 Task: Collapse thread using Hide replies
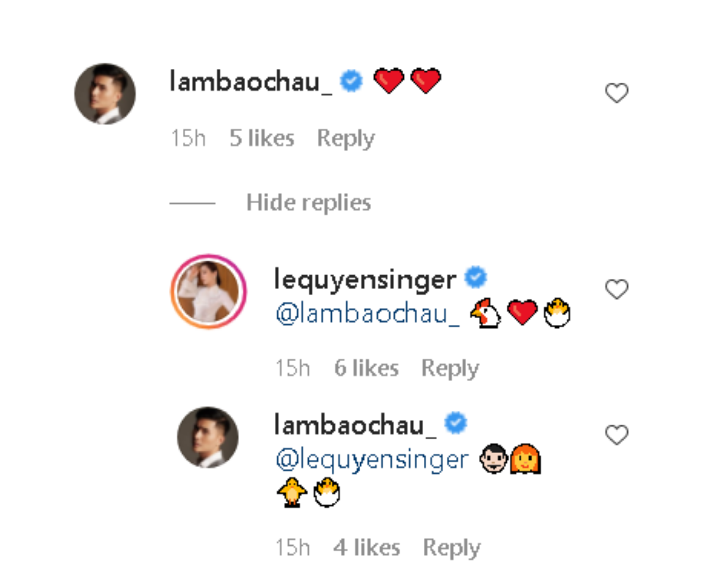(309, 203)
